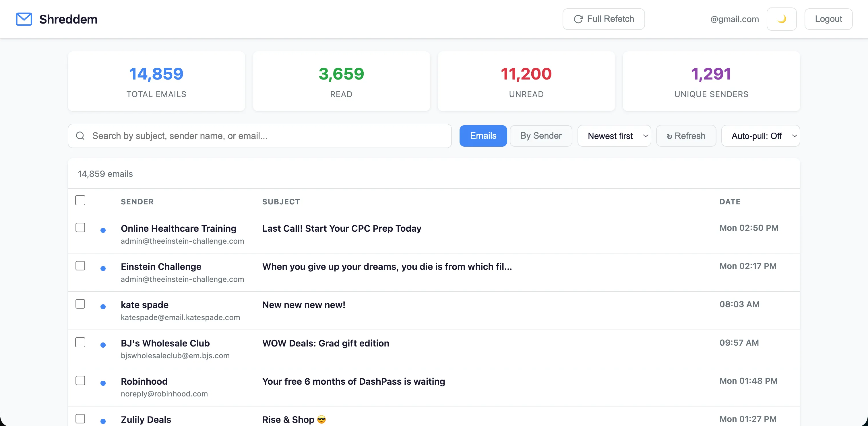
Task: Switch to the Emails view tab
Action: pyautogui.click(x=483, y=136)
